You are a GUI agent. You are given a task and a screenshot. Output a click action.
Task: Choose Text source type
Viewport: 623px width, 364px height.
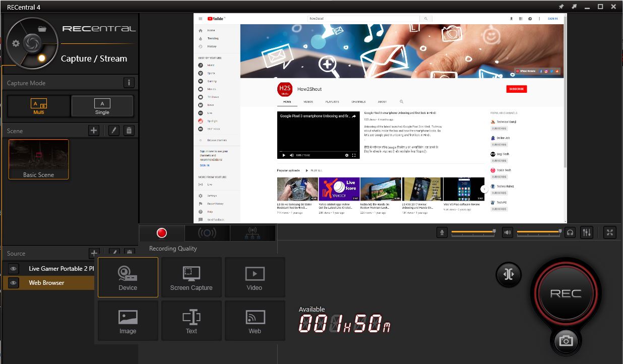click(x=192, y=321)
